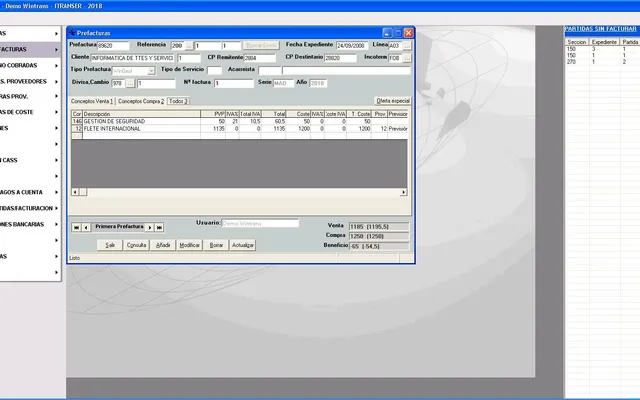Advance to the next prefactura record
Screen dimensions: 640x400
[x=149, y=227]
